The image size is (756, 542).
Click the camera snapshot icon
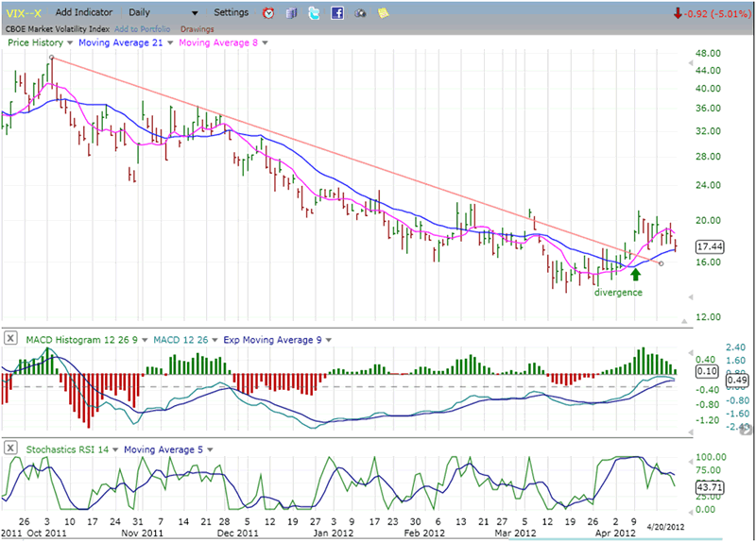pos(360,13)
